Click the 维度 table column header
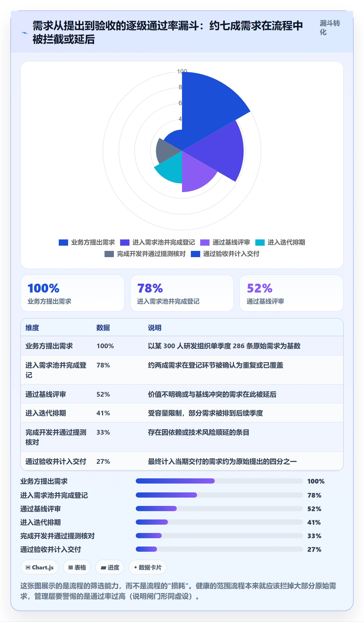This screenshot has width=364, height=622. click(32, 328)
